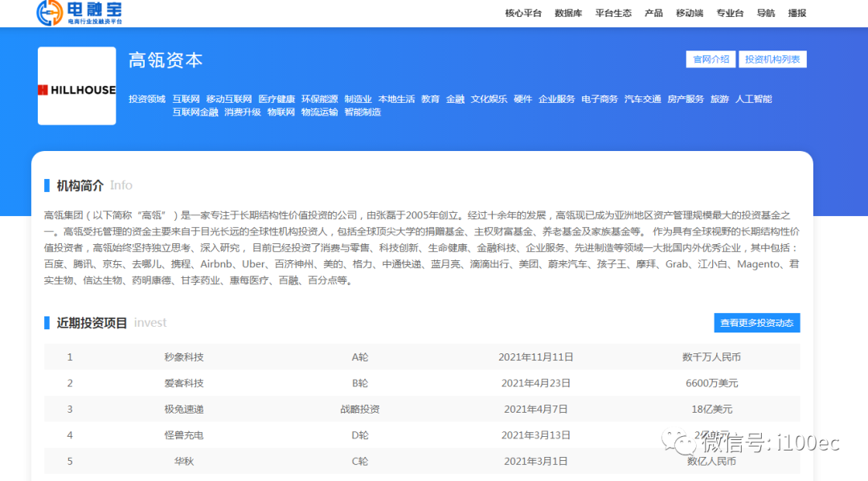
Task: Click the 官网介绍 button
Action: point(710,59)
